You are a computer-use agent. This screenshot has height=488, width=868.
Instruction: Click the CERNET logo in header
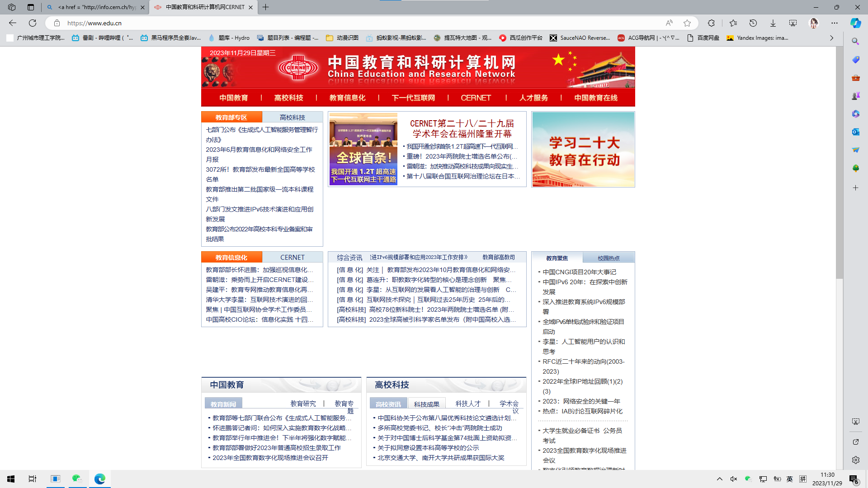click(x=298, y=68)
